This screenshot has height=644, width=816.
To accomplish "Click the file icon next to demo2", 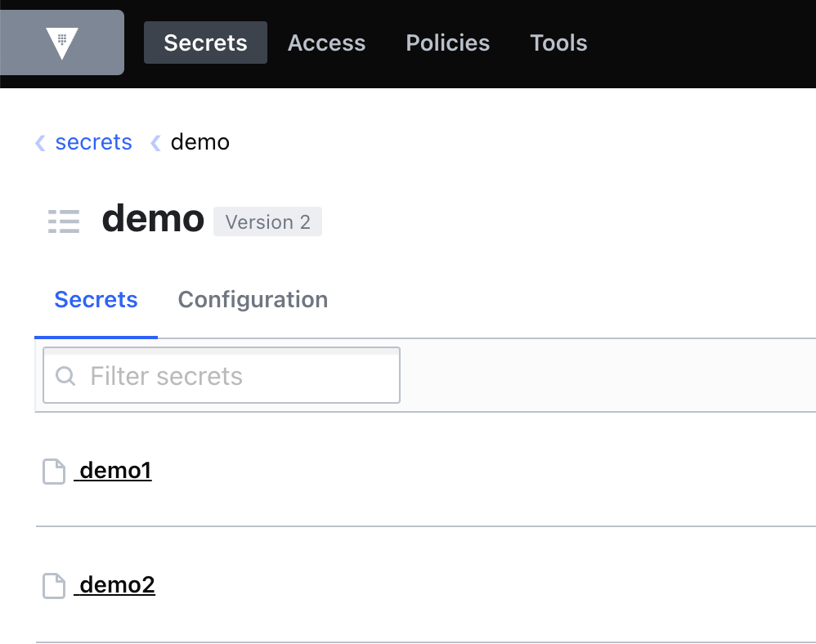I will (54, 586).
